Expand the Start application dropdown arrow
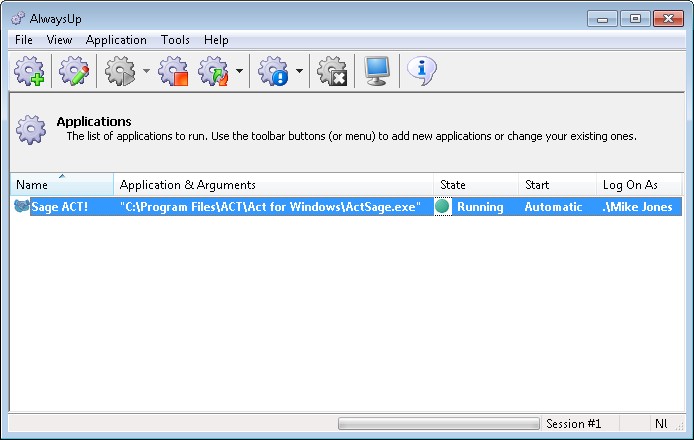The image size is (694, 440). (146, 71)
